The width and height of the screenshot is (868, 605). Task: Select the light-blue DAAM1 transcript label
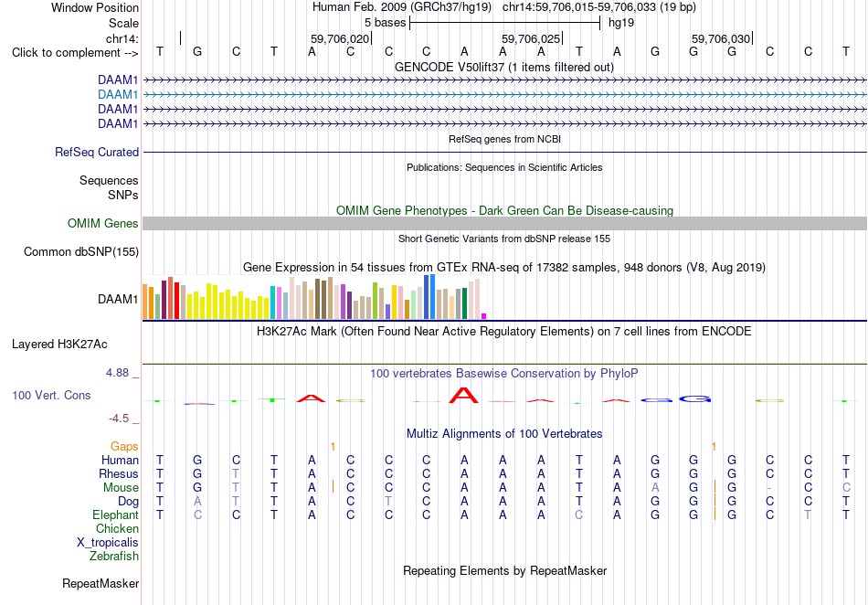click(x=118, y=95)
